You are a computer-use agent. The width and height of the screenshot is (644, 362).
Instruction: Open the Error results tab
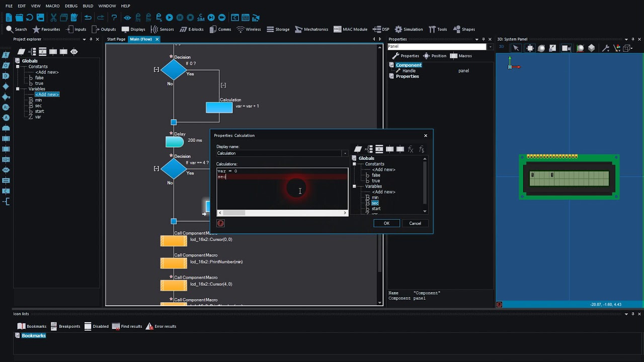pos(161,326)
